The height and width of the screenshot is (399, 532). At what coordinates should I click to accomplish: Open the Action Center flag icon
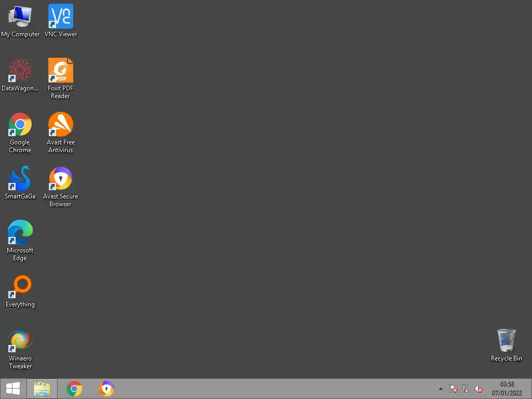click(453, 389)
